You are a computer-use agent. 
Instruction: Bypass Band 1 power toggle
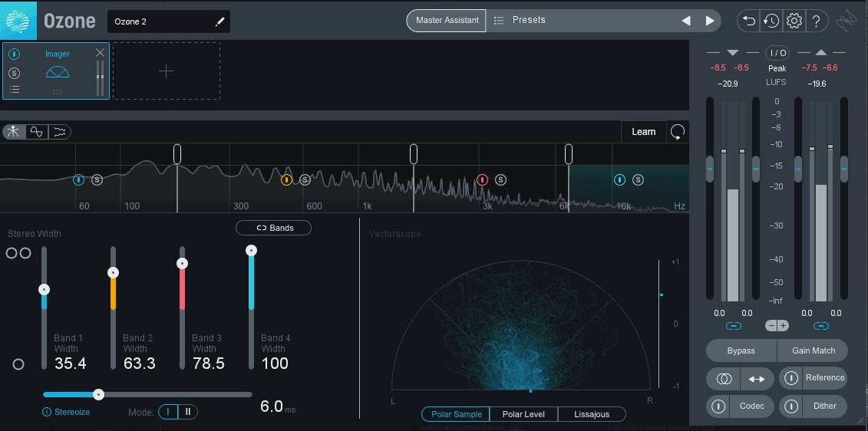click(78, 179)
